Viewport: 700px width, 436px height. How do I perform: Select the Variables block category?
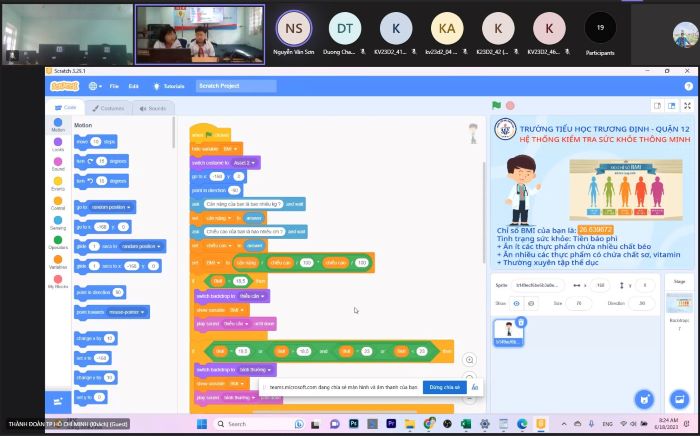pos(58,262)
